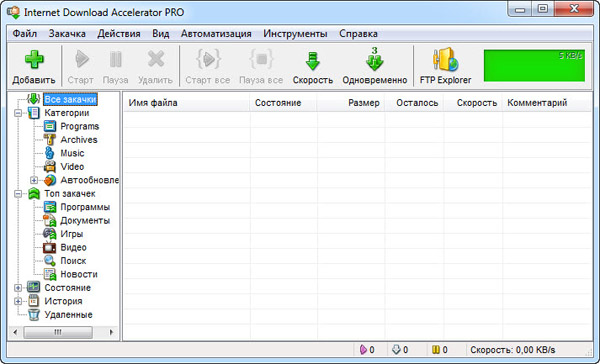600x364 pixels.
Task: Expand the Состояние tree node
Action: [18, 287]
